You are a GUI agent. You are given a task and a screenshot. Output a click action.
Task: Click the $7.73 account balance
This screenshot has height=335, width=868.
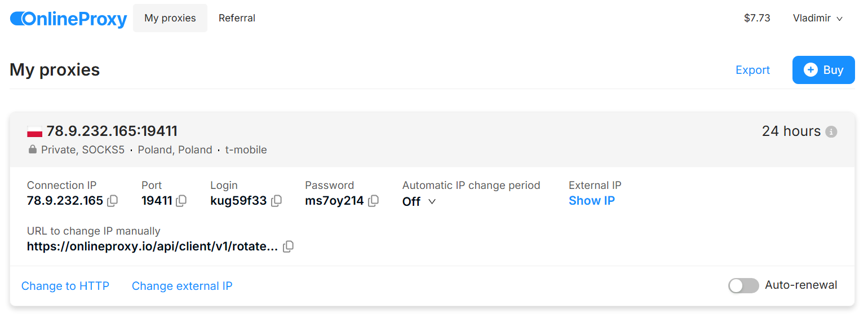coord(757,18)
